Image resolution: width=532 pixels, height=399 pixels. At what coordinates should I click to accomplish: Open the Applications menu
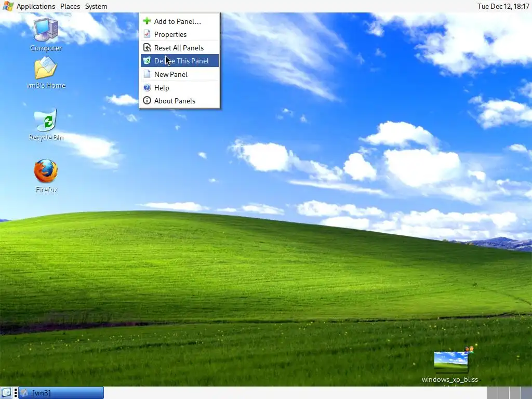point(36,6)
